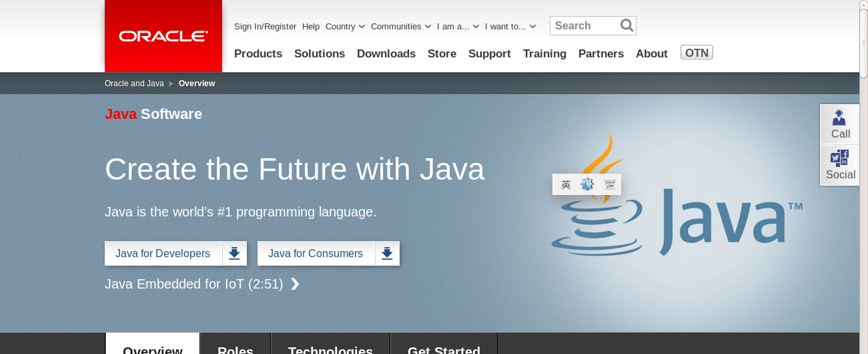Image resolution: width=868 pixels, height=354 pixels.
Task: Toggle the input language 英 indicator
Action: [x=566, y=184]
